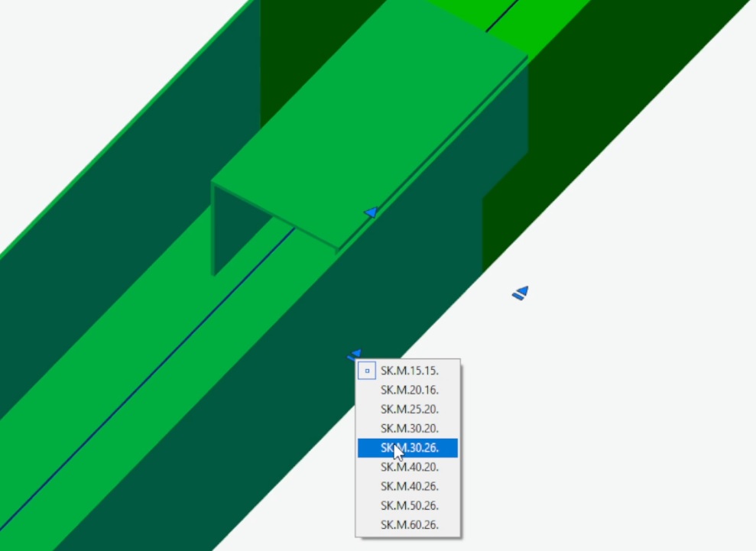Select the SK.M.30.20. entry

point(409,429)
